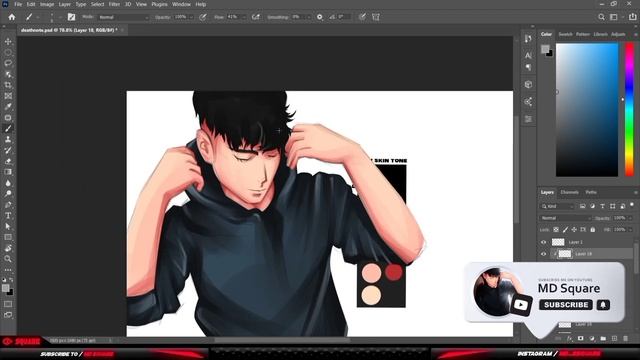Select the Quick Selection tool
This screenshot has width=640, height=360.
pos(8,74)
